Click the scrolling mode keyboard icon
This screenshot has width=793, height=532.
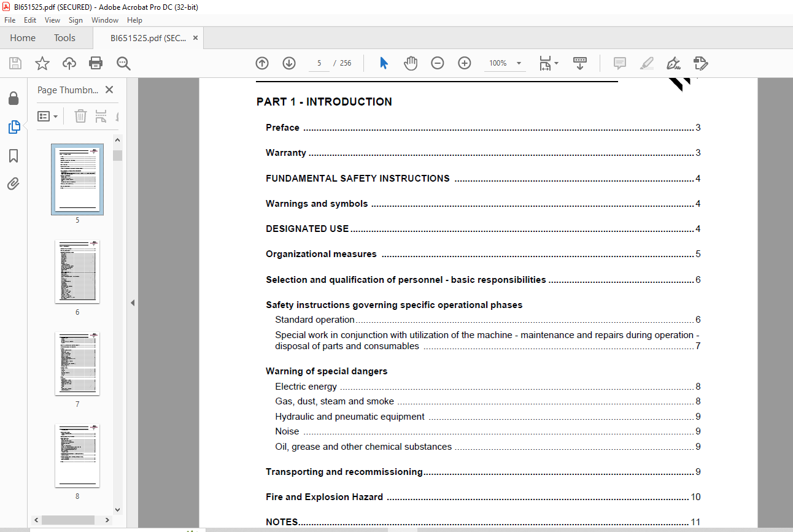580,63
